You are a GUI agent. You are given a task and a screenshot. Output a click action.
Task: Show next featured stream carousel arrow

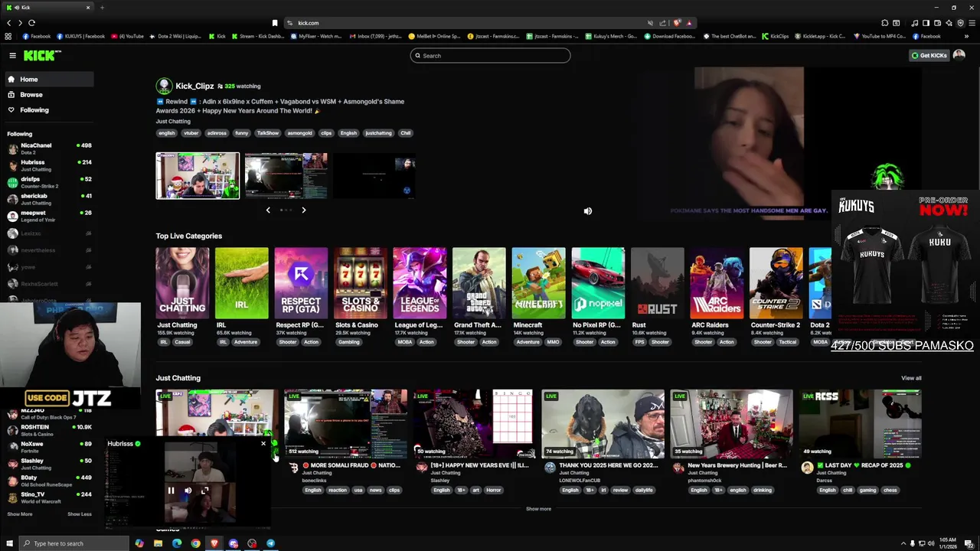click(x=303, y=210)
